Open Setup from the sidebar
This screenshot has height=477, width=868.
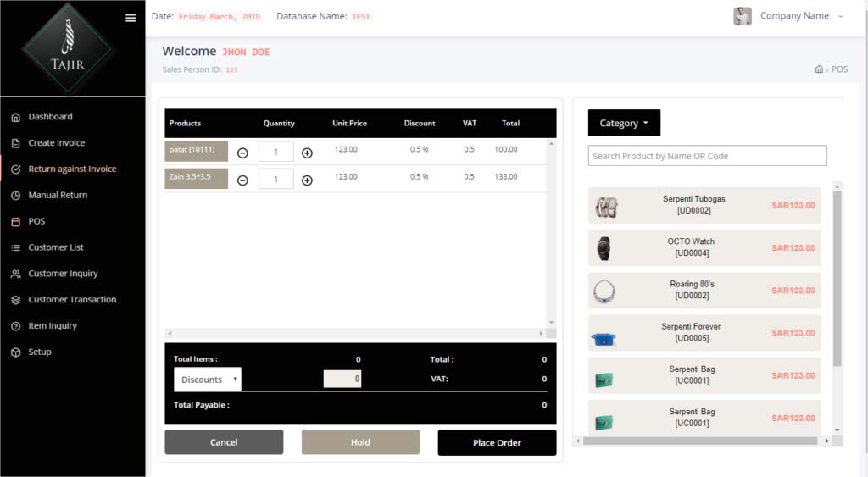coord(40,352)
